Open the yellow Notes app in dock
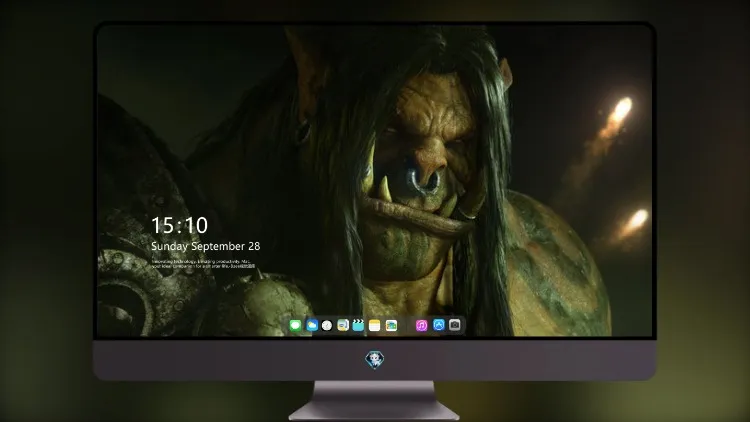The width and height of the screenshot is (750, 422). 375,325
